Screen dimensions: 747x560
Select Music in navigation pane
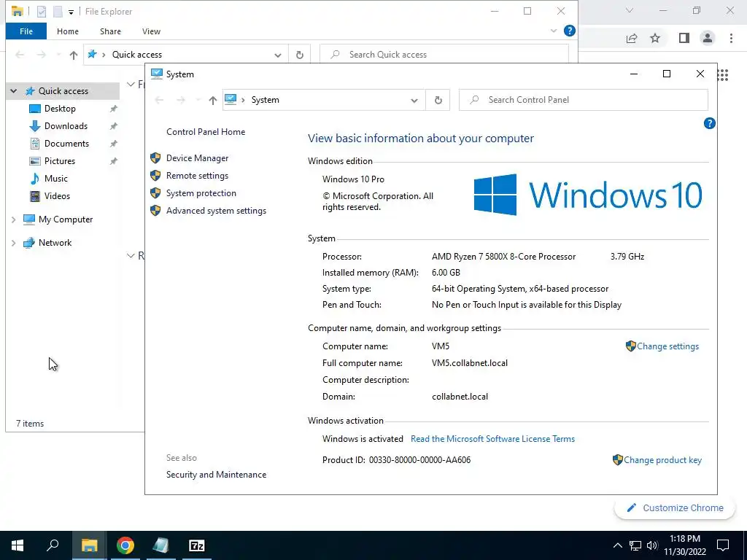(55, 179)
